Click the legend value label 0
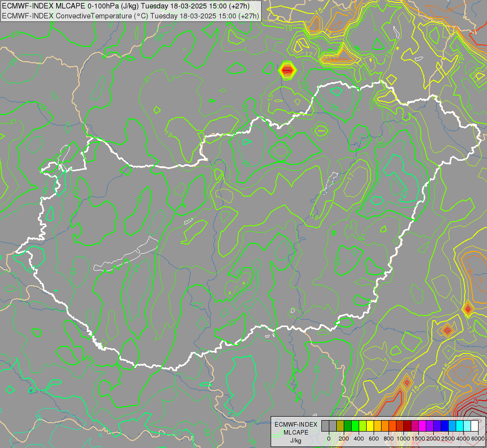487x448 pixels. coord(329,439)
